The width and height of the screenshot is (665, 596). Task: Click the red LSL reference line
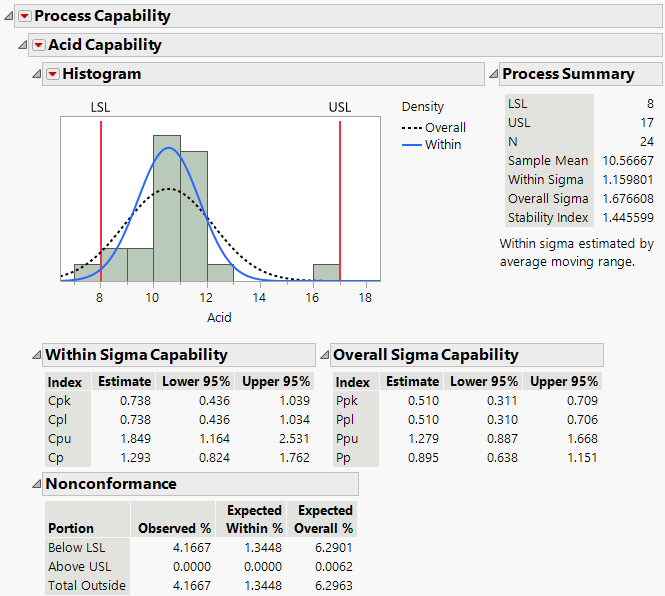tap(101, 200)
